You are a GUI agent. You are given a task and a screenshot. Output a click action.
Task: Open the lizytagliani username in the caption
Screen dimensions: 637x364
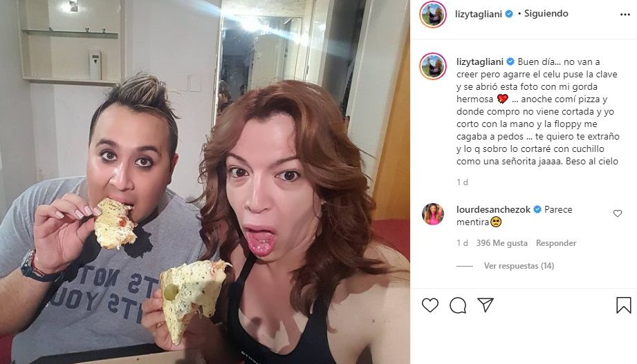480,61
